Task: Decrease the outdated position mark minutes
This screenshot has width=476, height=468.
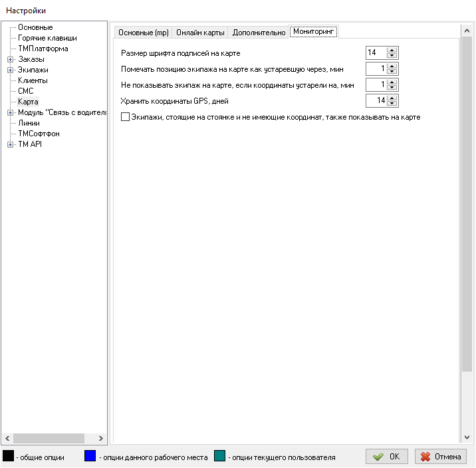Action: 392,72
